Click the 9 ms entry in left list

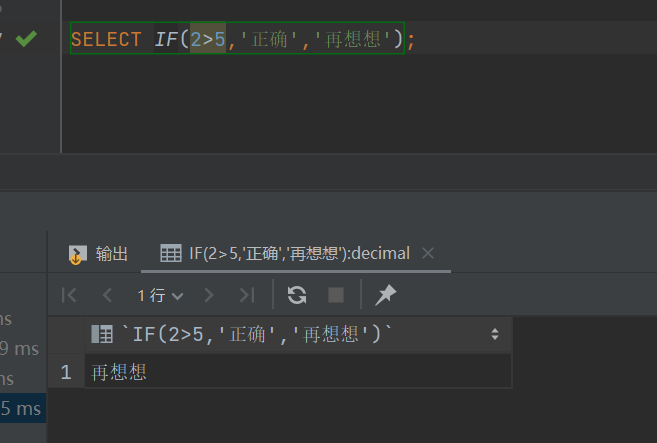(x=20, y=349)
